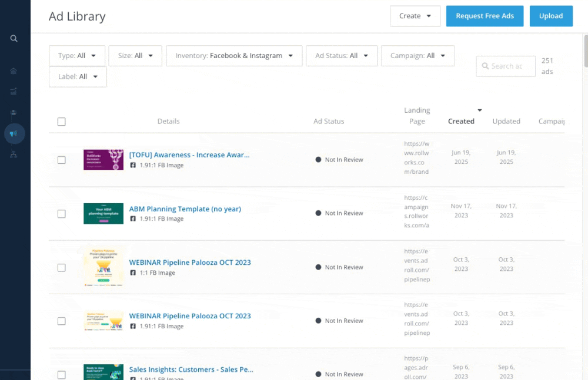Check the box for TOFU Awareness ad
This screenshot has height=380, width=588.
point(62,160)
